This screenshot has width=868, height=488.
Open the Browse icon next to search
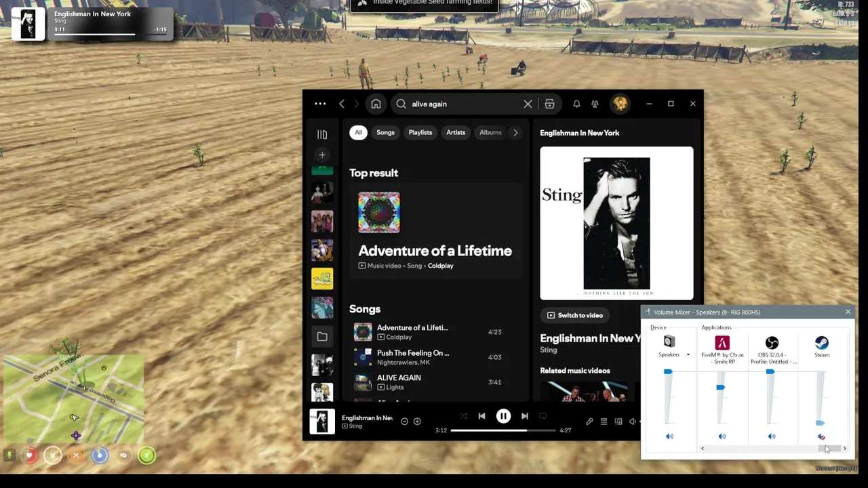click(549, 104)
